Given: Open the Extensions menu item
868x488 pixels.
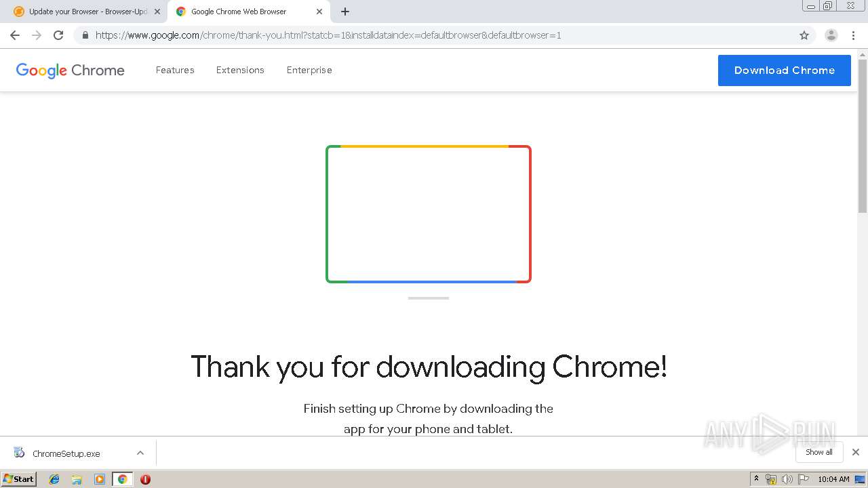Looking at the screenshot, I should click(240, 70).
